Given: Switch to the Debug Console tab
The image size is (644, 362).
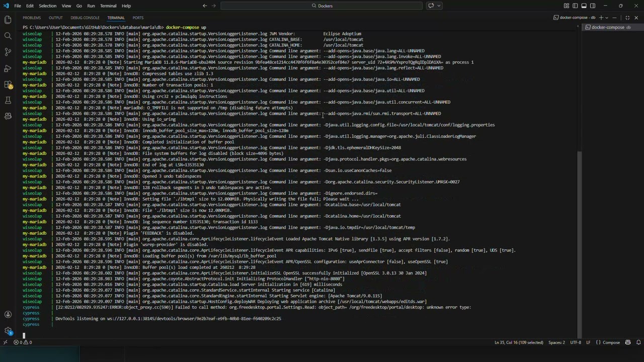Looking at the screenshot, I should tap(85, 18).
